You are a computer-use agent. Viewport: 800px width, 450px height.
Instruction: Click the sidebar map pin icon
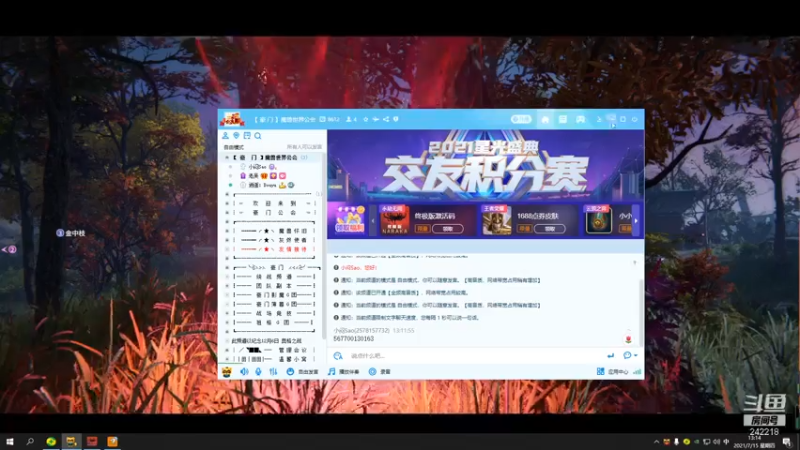[236, 136]
